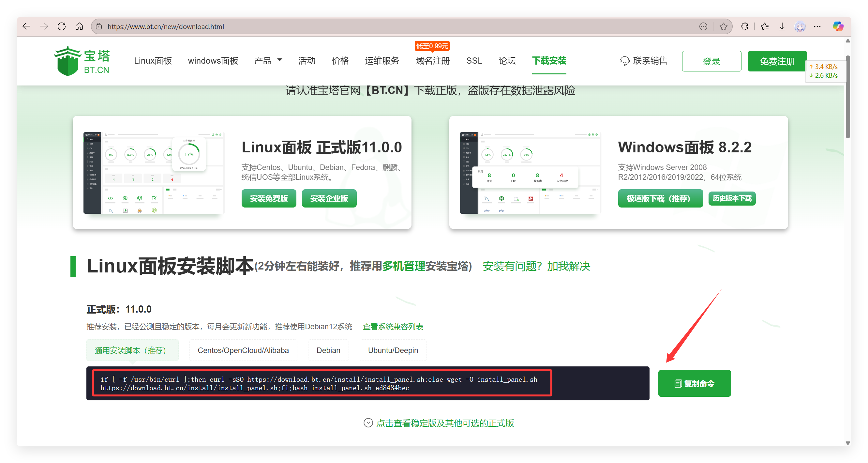This screenshot has width=868, height=463.
Task: Click the 安装企业版 button
Action: [329, 198]
